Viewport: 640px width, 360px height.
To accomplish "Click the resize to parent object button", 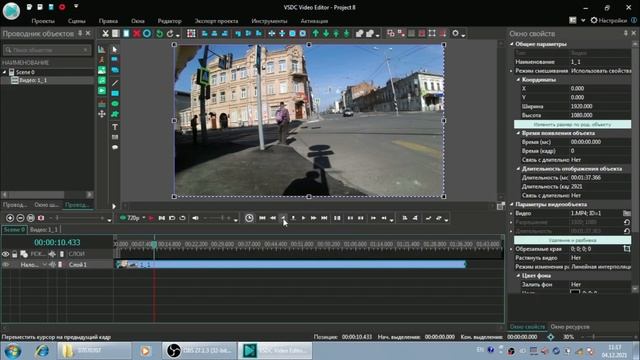I will (x=572, y=124).
